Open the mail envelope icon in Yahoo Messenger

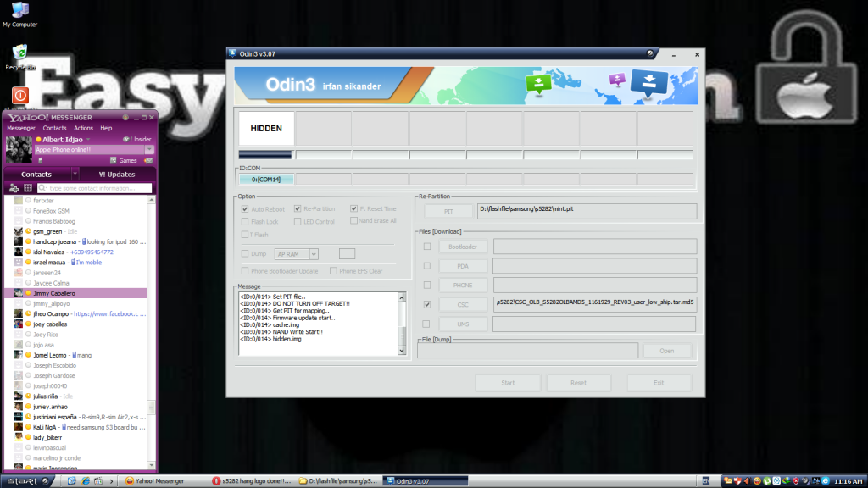click(148, 160)
